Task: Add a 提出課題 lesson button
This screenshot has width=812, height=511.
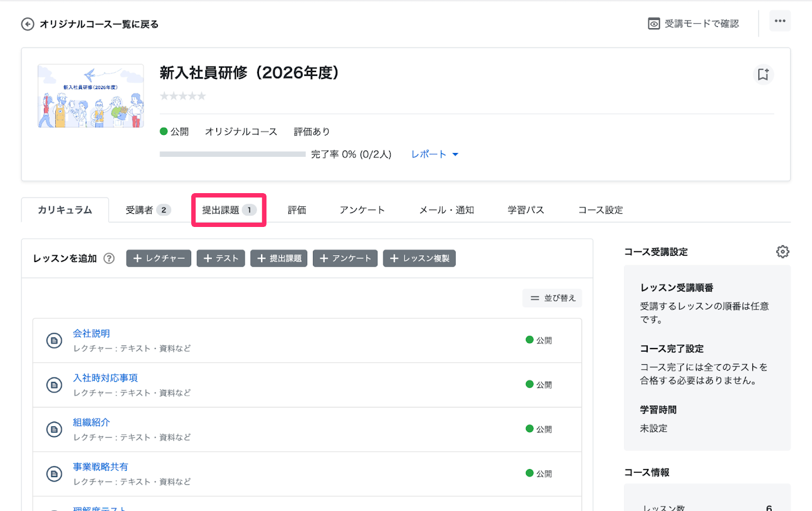Action: click(279, 258)
